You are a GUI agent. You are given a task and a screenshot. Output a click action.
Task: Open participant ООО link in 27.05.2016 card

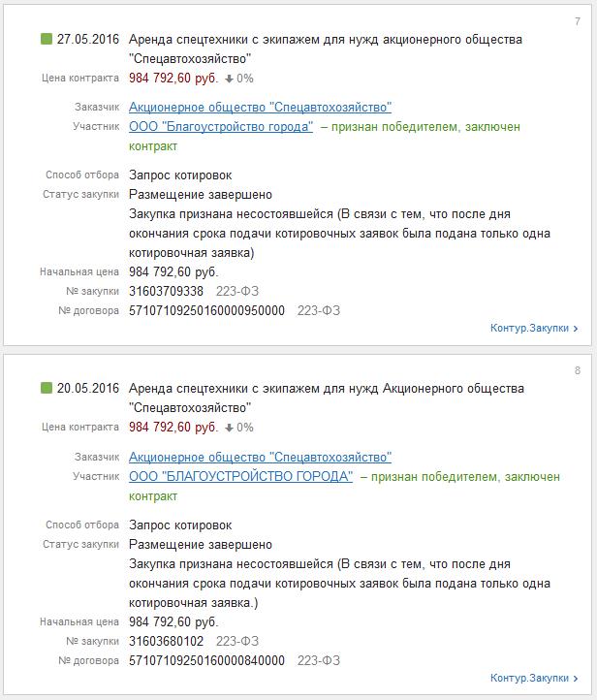tap(221, 127)
